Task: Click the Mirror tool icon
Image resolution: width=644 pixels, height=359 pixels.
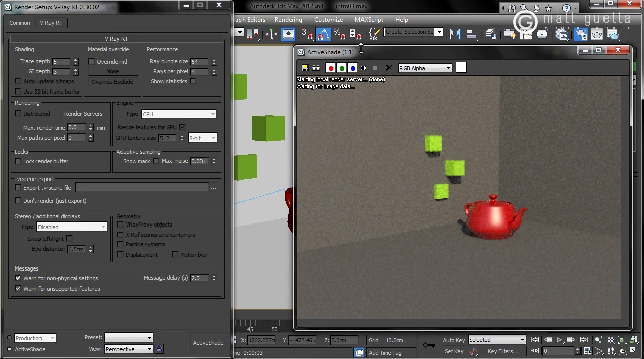Action: tap(455, 34)
